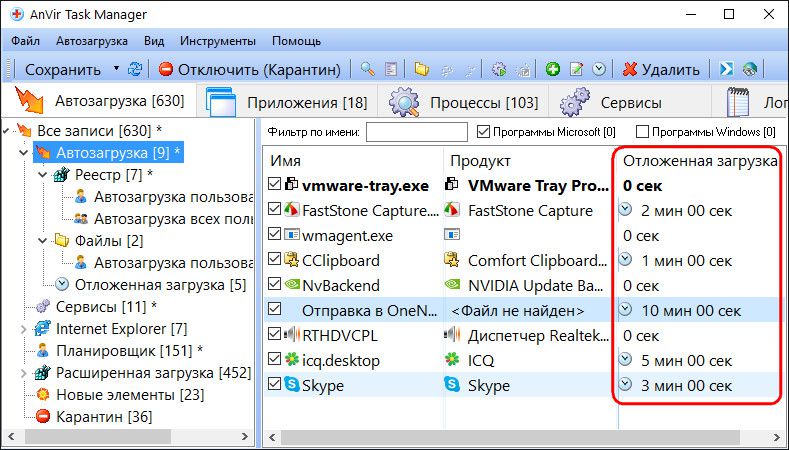Click the globe icon at toolbar end
This screenshot has width=789, height=450.
pyautogui.click(x=750, y=69)
